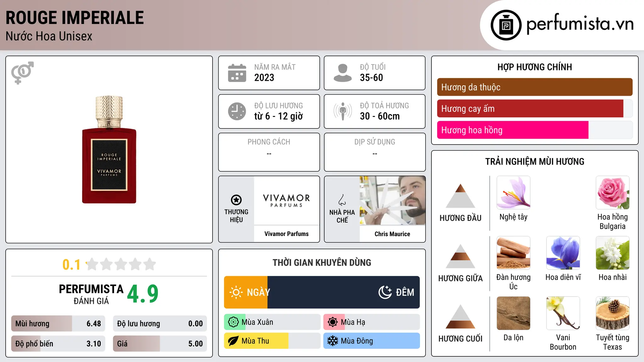Image resolution: width=644 pixels, height=362 pixels.
Task: Click the nose icon above Nhà pha chế
Action: [x=342, y=200]
